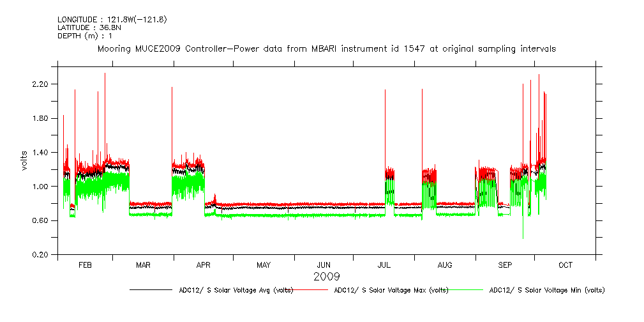The width and height of the screenshot is (644, 322).
Task: Choose the SEP month label on x-axis
Action: coord(505,264)
